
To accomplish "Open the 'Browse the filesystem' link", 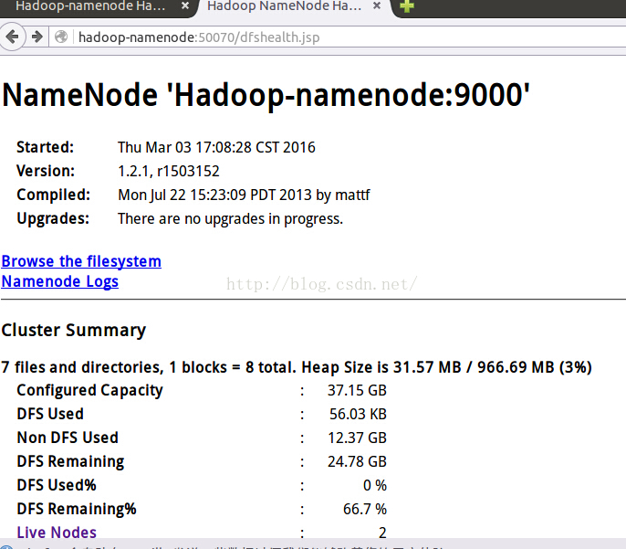I will pyautogui.click(x=81, y=261).
